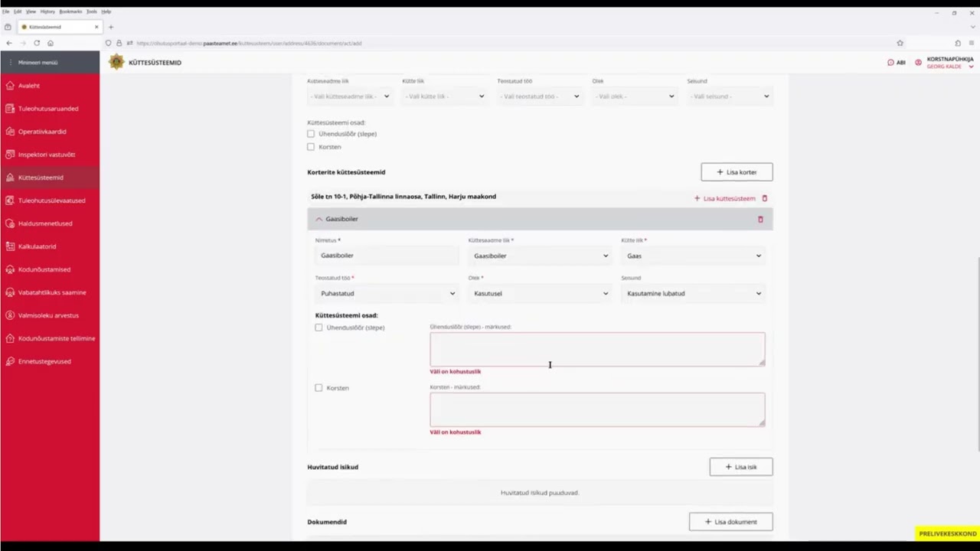Open File menu in browser
This screenshot has height=551, width=980.
coord(5,11)
